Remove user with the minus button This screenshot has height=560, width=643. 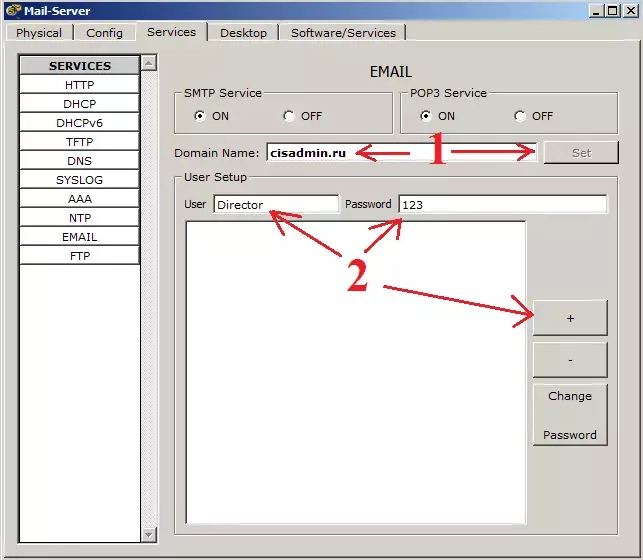(570, 360)
